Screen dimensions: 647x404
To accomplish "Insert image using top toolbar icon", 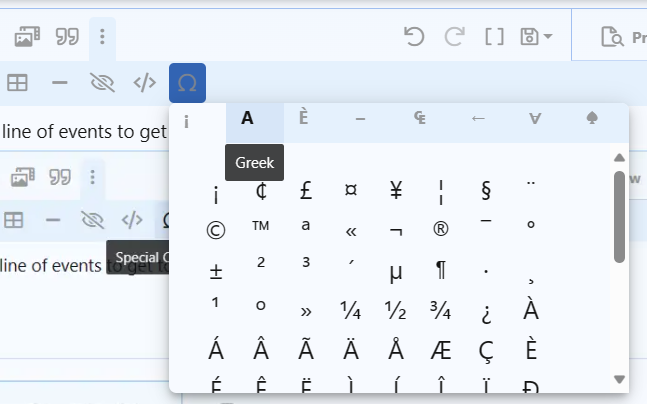I will (26, 37).
